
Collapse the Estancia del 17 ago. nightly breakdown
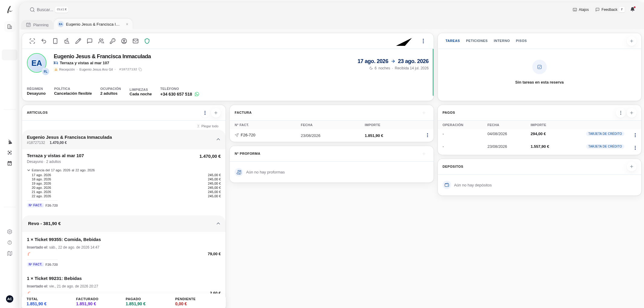click(29, 170)
